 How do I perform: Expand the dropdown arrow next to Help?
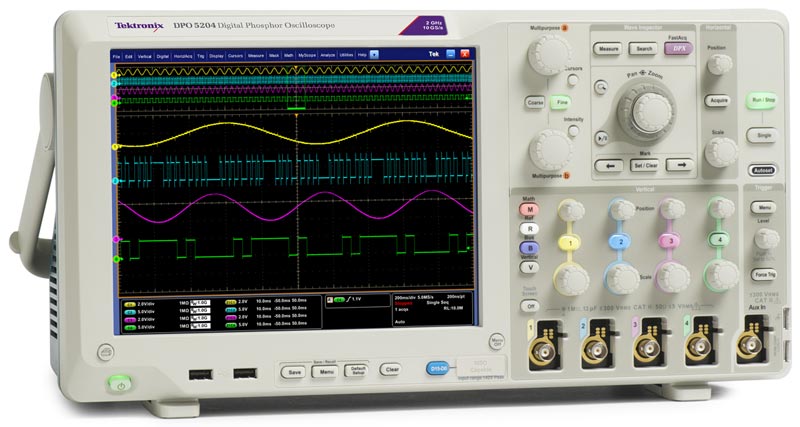[x=374, y=56]
